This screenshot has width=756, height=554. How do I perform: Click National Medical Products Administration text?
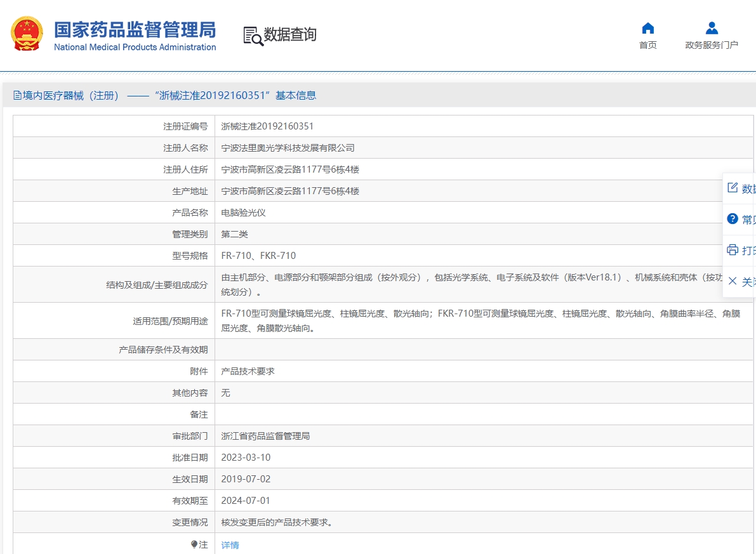click(x=135, y=47)
